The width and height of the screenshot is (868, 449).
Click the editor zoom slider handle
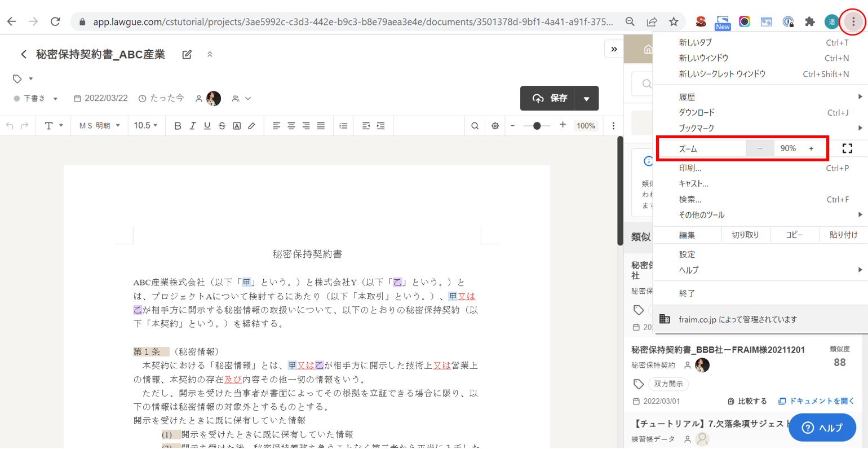pyautogui.click(x=537, y=126)
